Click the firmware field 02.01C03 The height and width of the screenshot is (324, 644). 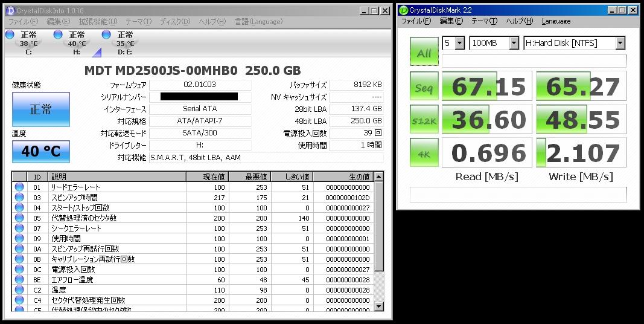point(200,85)
